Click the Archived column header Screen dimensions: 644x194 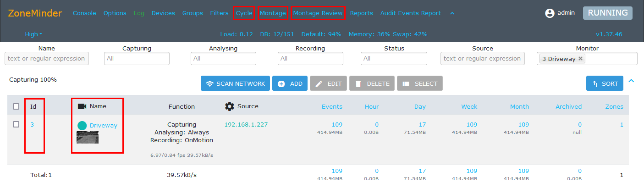coord(568,106)
